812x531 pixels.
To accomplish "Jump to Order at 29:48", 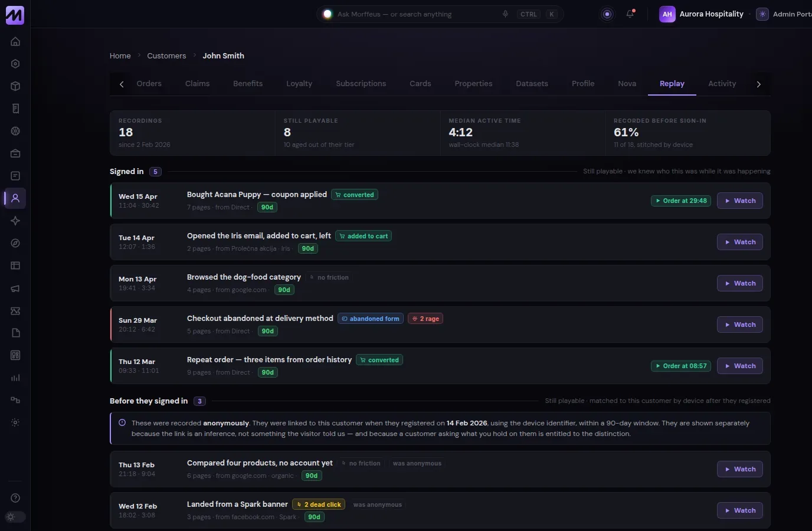I will point(681,201).
